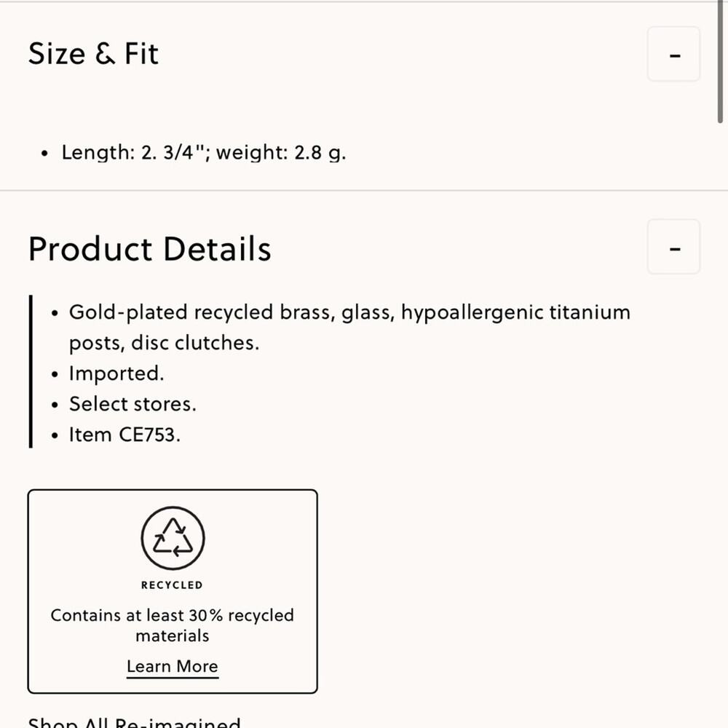Click the Length and weight bullet text
This screenshot has height=728, width=728.
click(x=204, y=153)
